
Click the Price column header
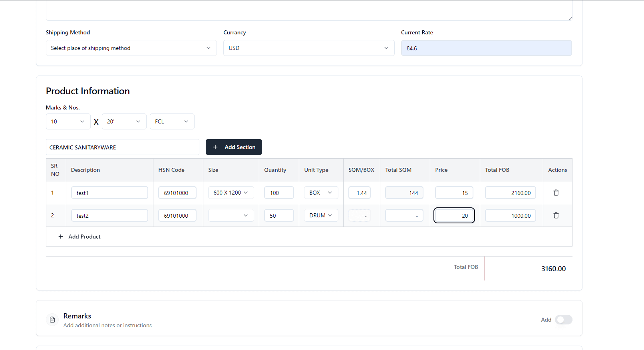click(441, 170)
